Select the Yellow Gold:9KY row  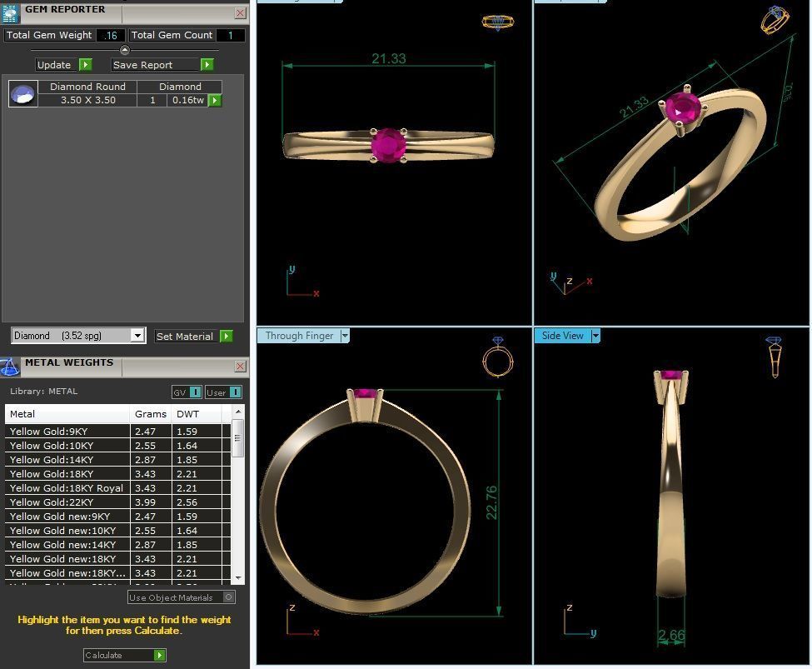point(117,432)
